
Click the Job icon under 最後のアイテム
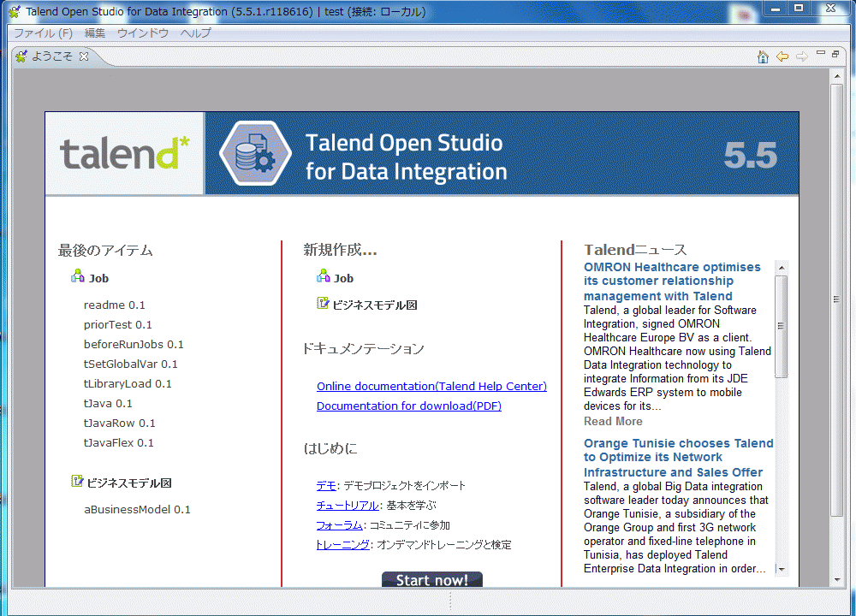pos(78,276)
